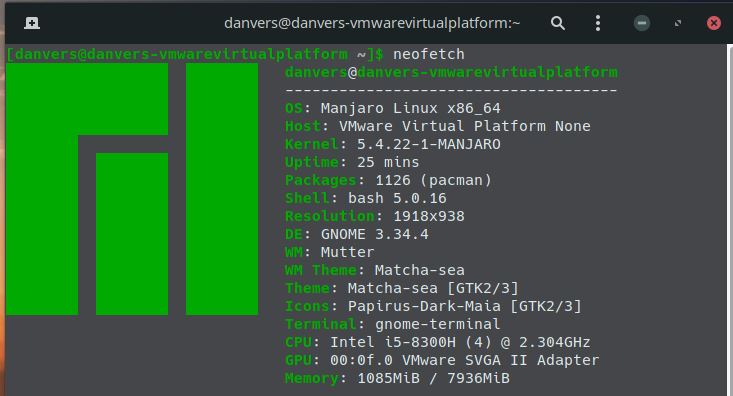Click the Packages value 1126 (pacman)
Screen dimensions: 733x396
[433, 180]
